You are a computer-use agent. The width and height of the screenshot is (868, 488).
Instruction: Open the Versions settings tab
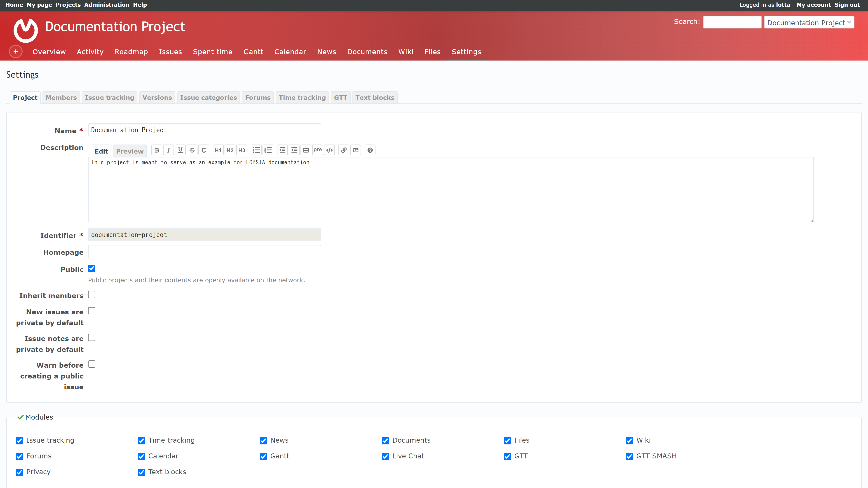pyautogui.click(x=157, y=98)
